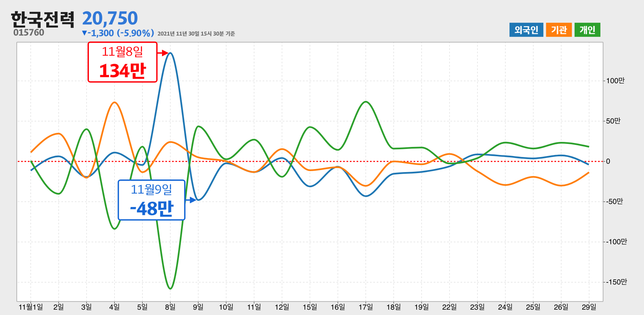Click the 22일 x-axis label
Image resolution: width=644 pixels, height=315 pixels.
pos(449,307)
